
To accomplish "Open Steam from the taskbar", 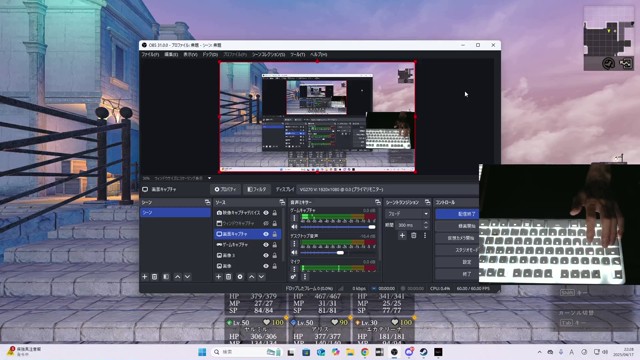I will tap(423, 352).
